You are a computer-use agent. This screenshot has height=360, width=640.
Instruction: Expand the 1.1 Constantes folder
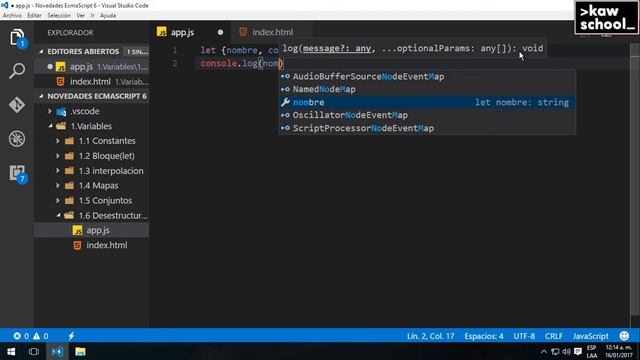(x=58, y=141)
